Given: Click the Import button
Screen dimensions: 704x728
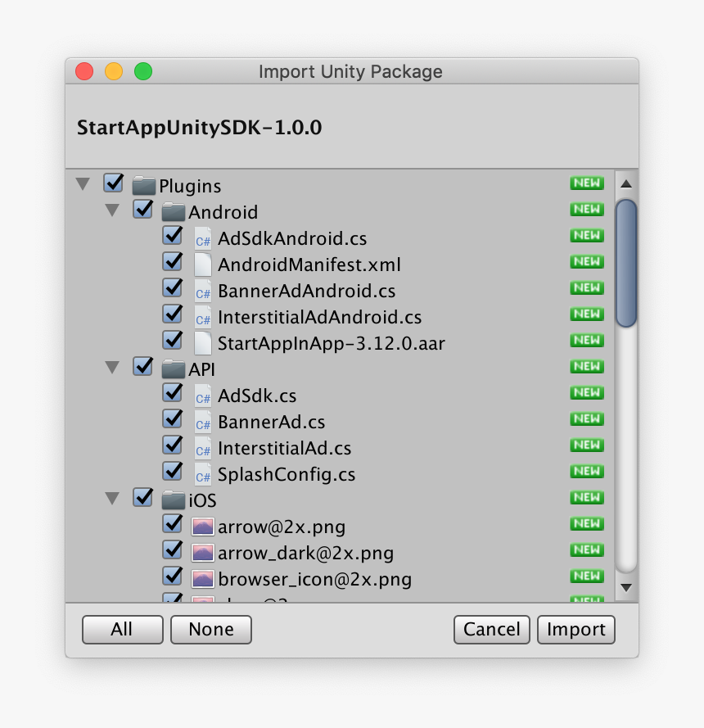Looking at the screenshot, I should [576, 630].
